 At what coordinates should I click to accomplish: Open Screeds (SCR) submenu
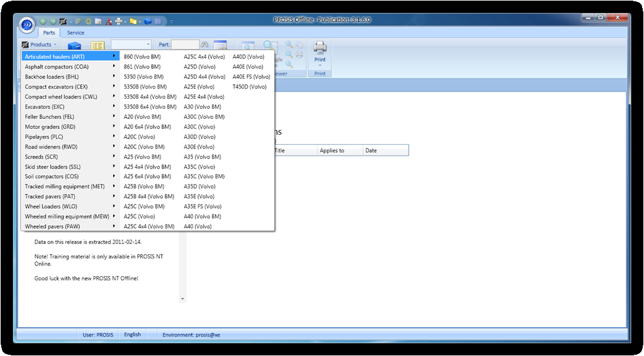click(70, 157)
